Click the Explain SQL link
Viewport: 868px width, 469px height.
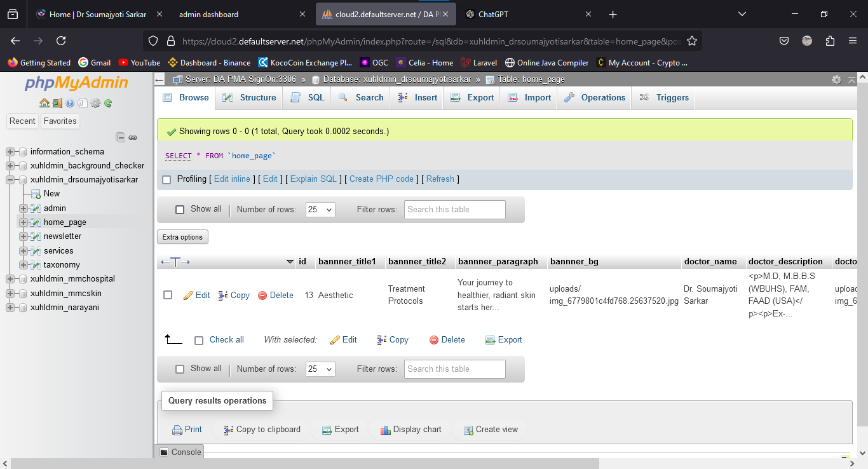point(313,179)
